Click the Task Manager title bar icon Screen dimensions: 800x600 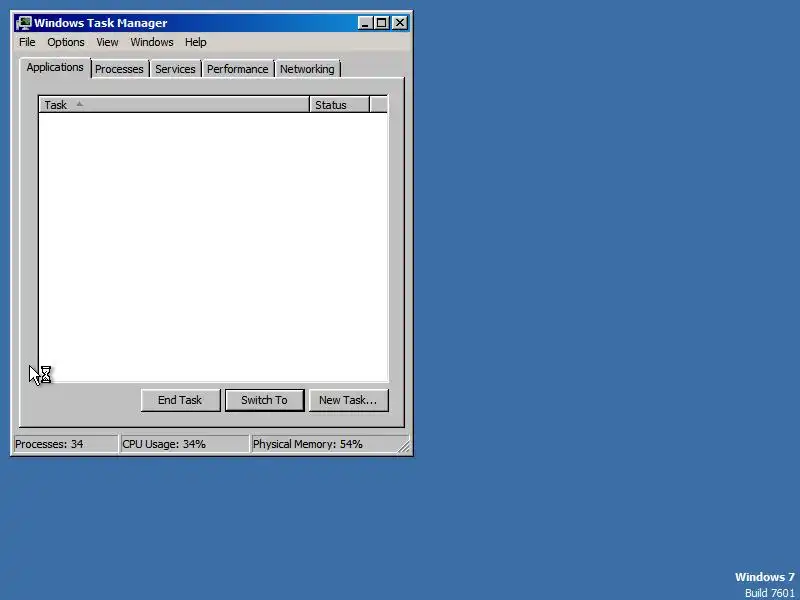(x=23, y=23)
